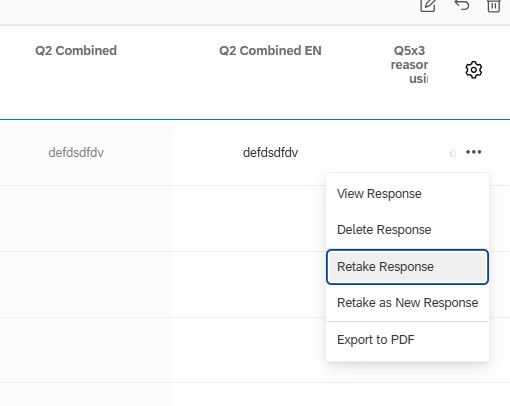
Task: Click empty second-row cell under Q2 Combined EN
Action: (249, 218)
